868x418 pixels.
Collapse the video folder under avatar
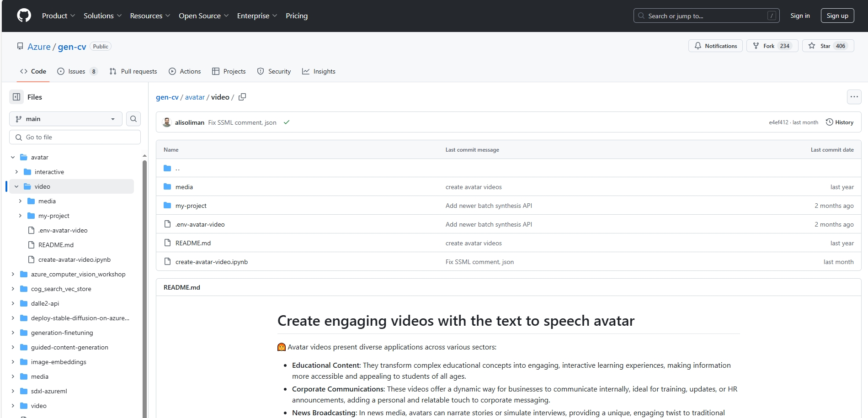click(x=16, y=186)
